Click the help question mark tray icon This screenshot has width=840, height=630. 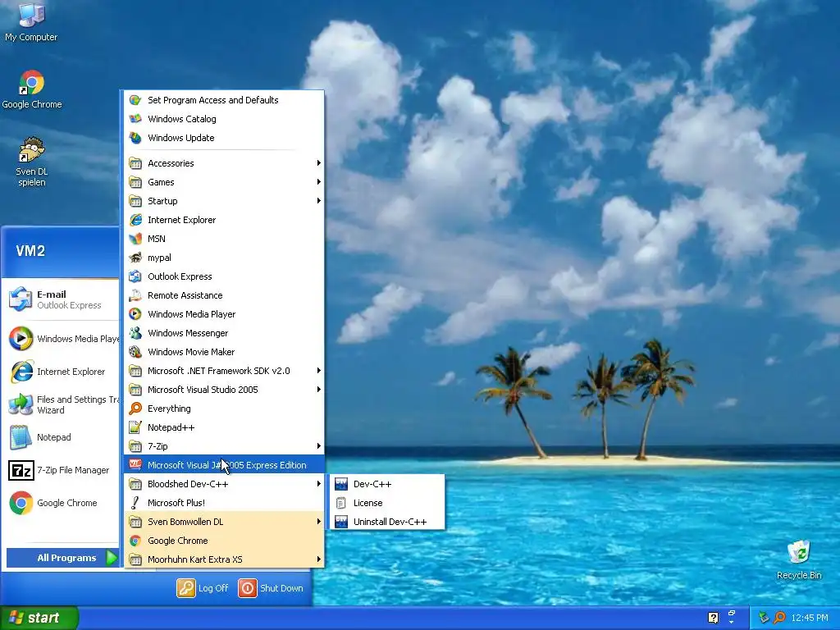713,618
